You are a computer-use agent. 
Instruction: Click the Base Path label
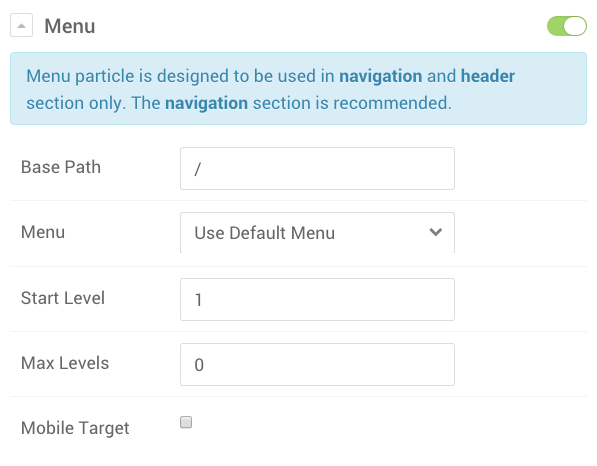[61, 167]
